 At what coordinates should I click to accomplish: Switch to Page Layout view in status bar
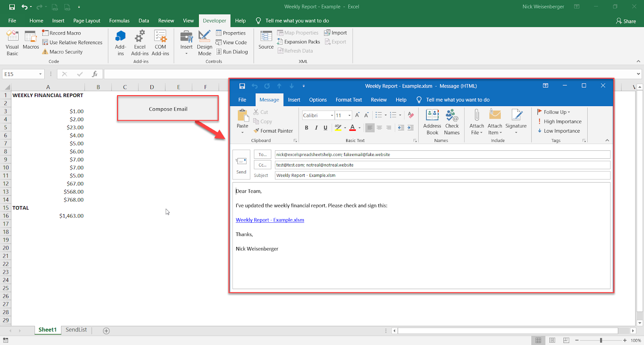552,340
